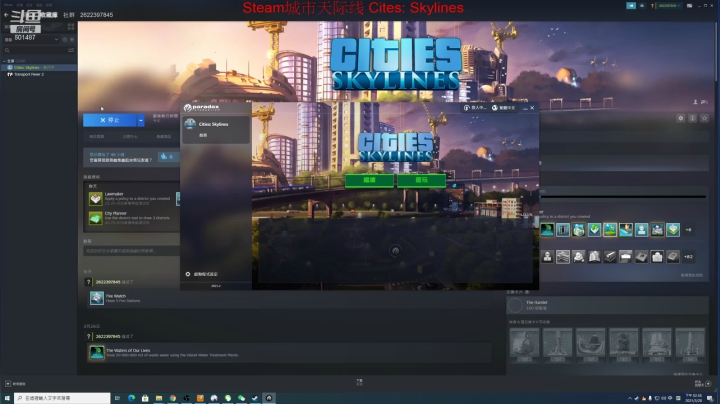Click the Lawmaker achievement icon

coord(96,198)
